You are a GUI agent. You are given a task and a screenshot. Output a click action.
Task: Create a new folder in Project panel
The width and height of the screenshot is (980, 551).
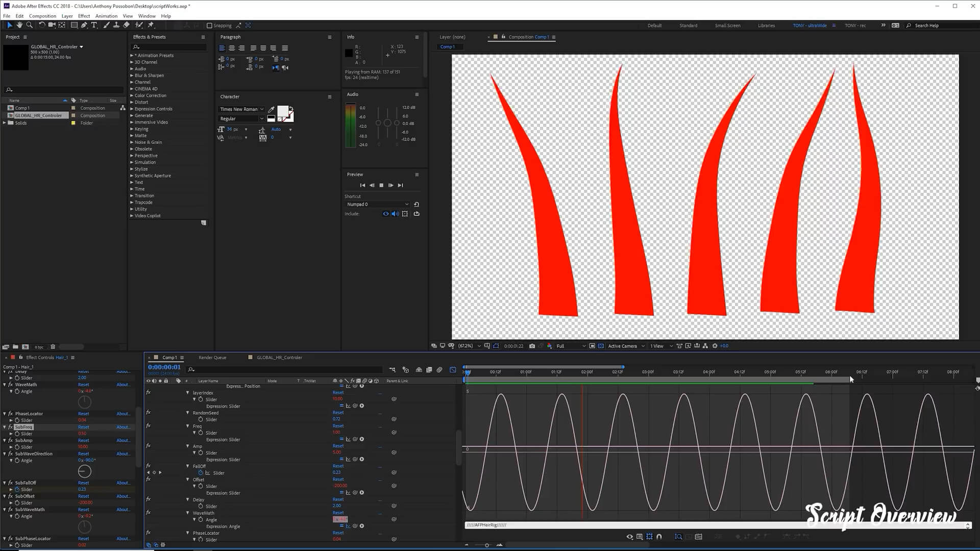tap(15, 347)
